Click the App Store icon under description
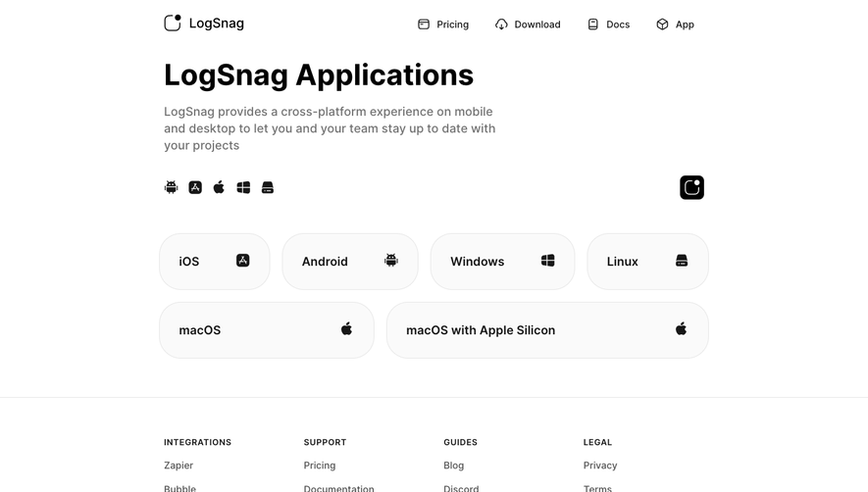This screenshot has width=868, height=492. coord(195,187)
